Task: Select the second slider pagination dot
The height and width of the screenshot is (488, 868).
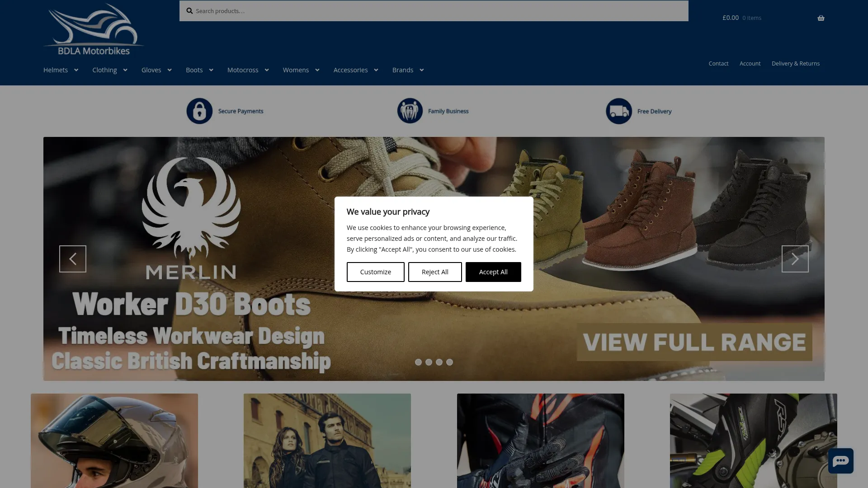Action: pos(429,362)
